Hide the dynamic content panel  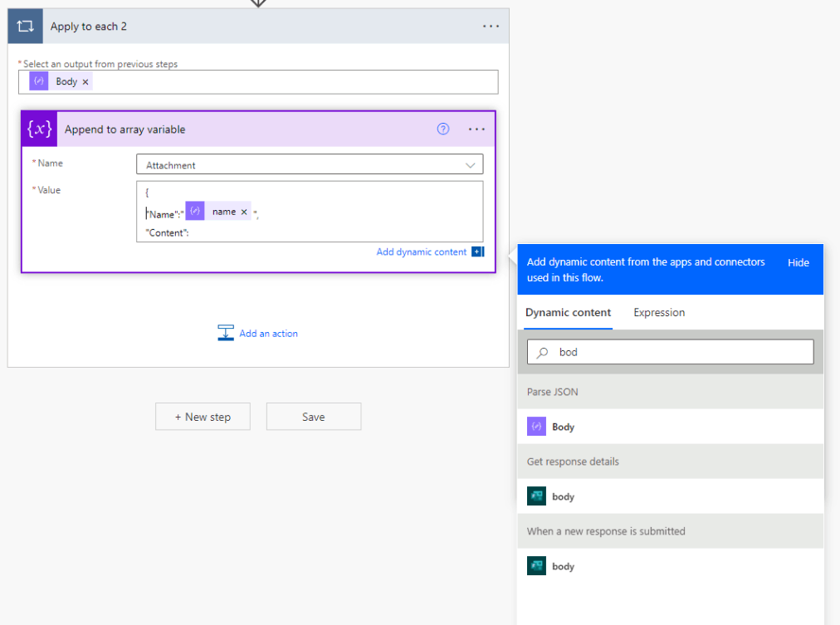click(x=798, y=262)
